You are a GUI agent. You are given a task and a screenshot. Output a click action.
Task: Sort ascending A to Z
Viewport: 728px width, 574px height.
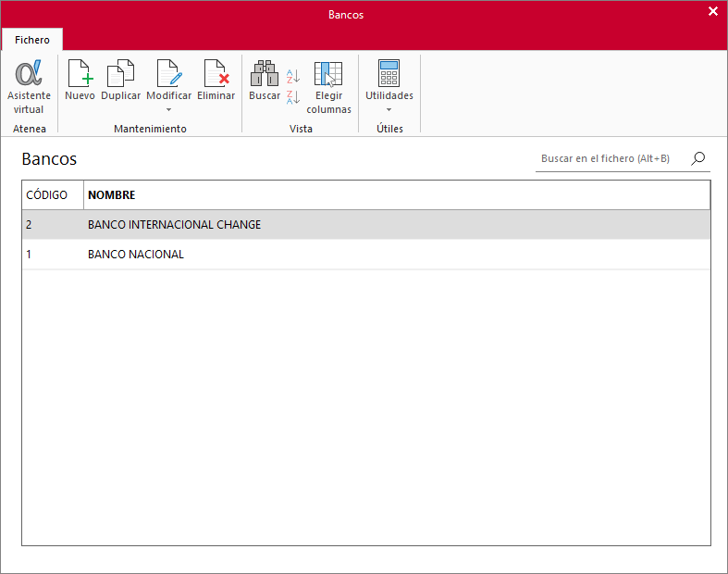click(x=293, y=76)
